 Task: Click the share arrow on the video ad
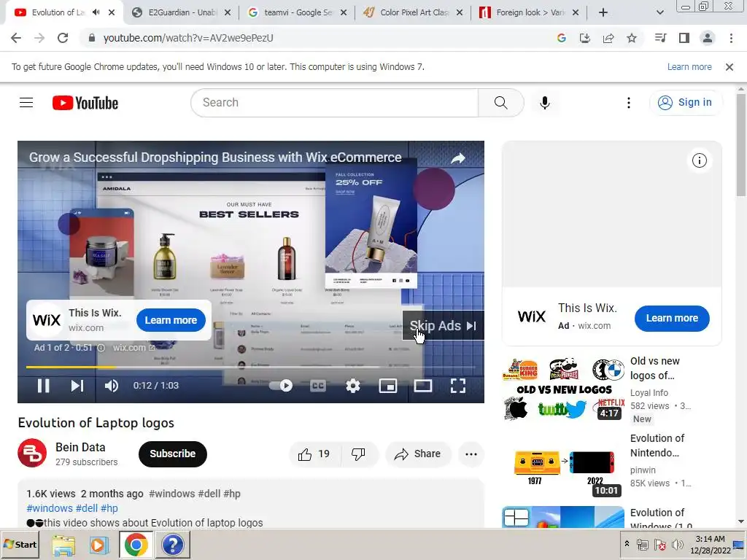pos(458,158)
